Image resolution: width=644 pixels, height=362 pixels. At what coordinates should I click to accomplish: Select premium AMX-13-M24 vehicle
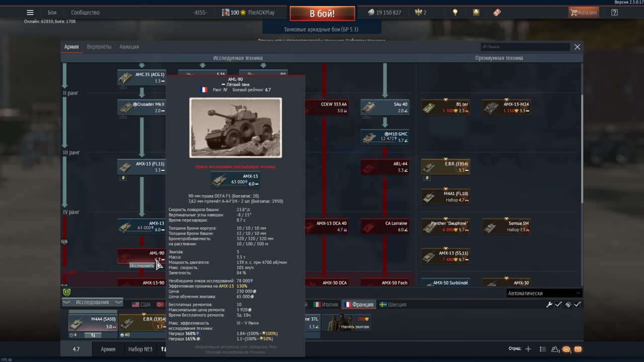tap(506, 107)
